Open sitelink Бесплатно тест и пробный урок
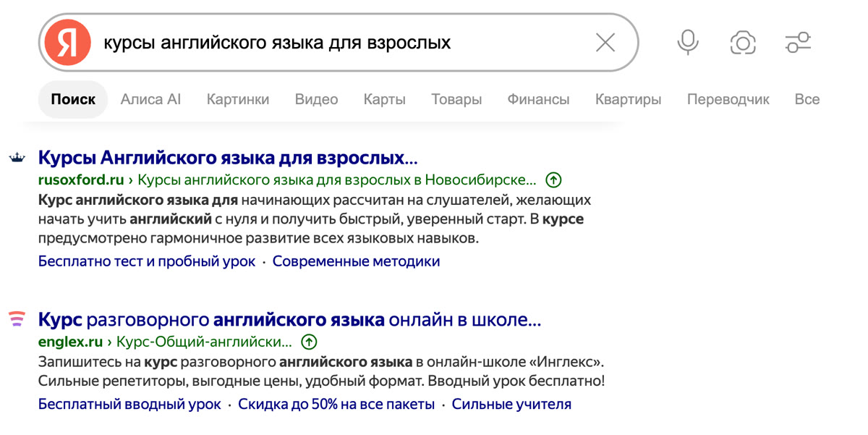Viewport: 868px width, 435px height. [147, 261]
